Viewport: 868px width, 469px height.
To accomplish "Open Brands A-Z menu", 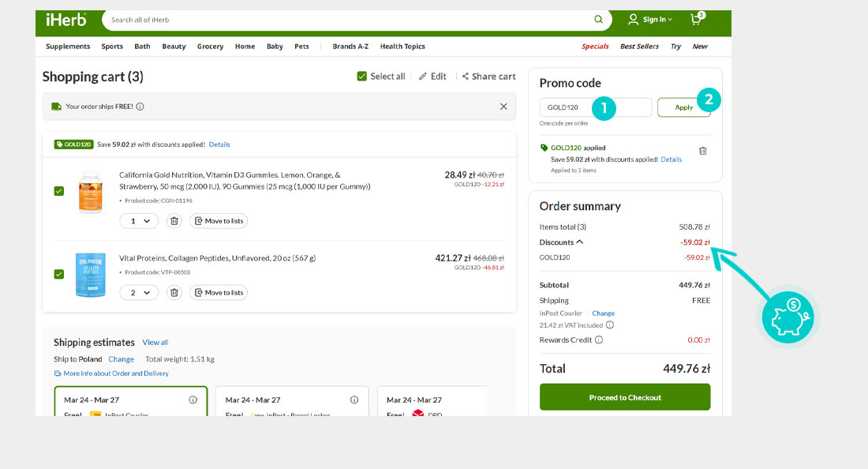I will coord(350,47).
